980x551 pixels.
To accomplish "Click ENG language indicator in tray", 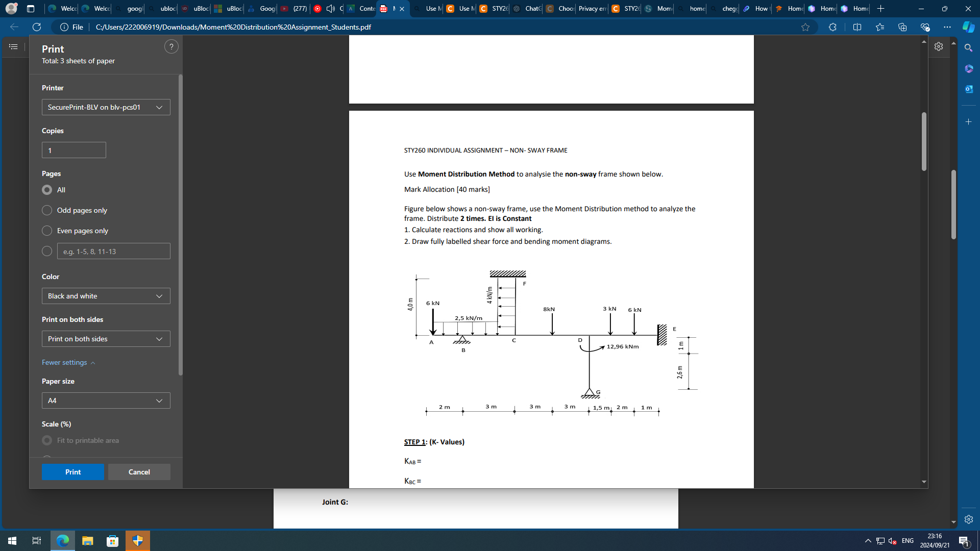I will 908,541.
